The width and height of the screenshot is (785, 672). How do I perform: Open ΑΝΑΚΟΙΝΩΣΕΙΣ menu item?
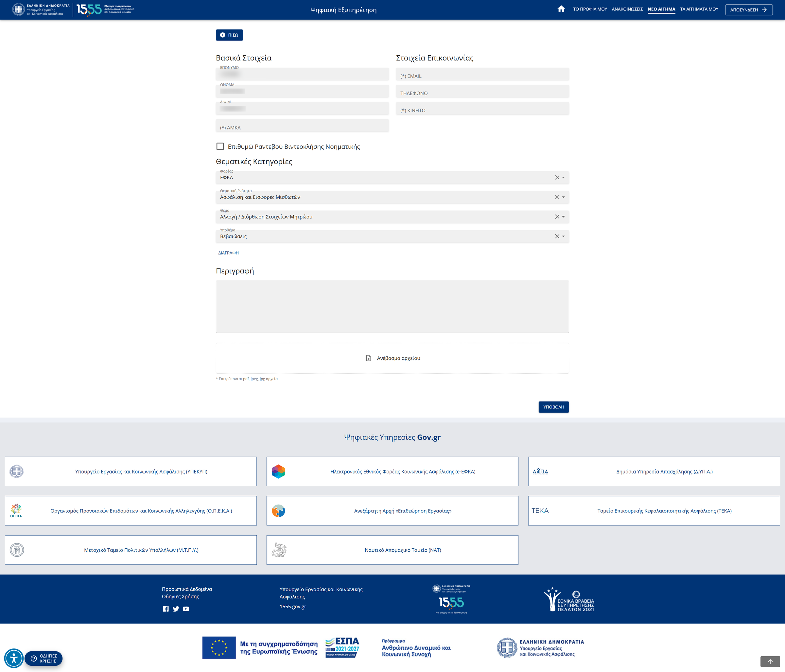point(627,9)
